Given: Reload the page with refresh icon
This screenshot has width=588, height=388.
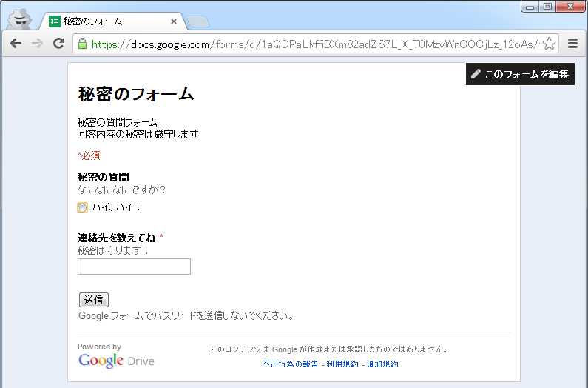Looking at the screenshot, I should [x=58, y=44].
